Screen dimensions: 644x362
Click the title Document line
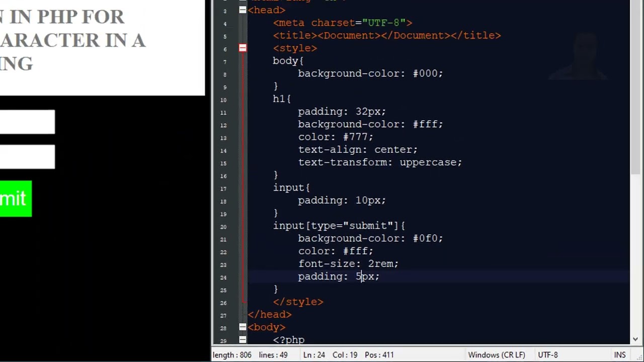pyautogui.click(x=387, y=35)
